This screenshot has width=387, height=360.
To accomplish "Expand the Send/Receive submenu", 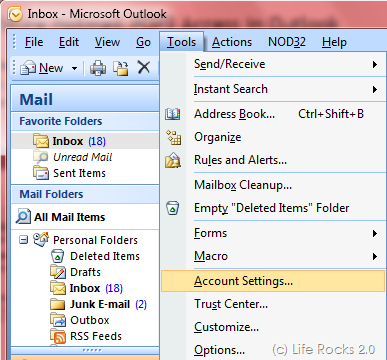I will [x=273, y=64].
